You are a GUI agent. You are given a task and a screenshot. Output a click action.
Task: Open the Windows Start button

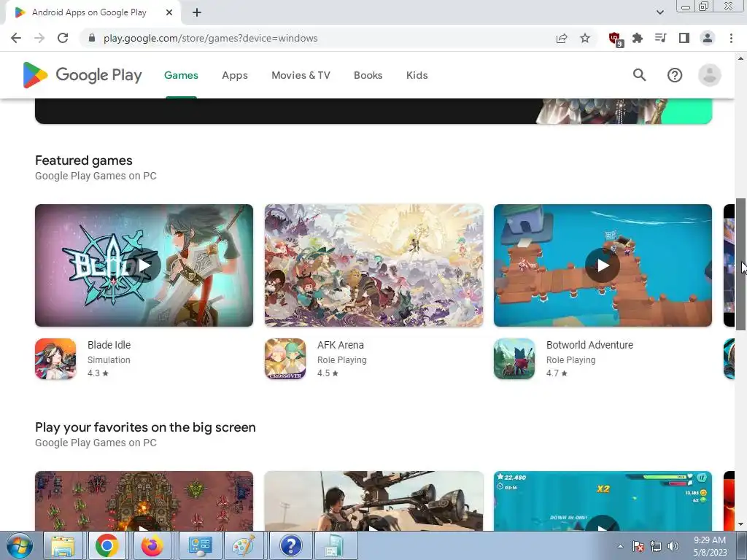click(19, 545)
